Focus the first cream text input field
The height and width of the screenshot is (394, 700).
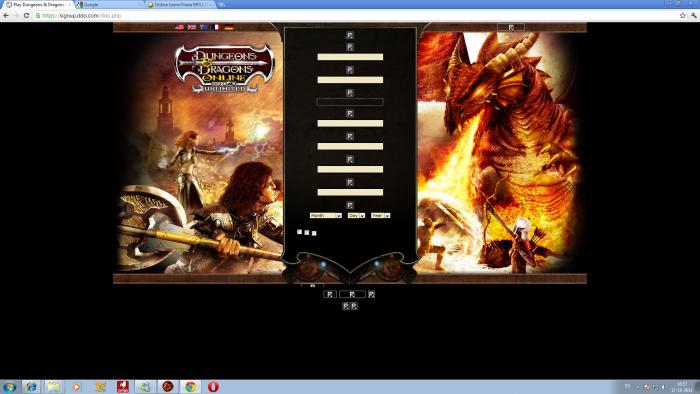pyautogui.click(x=350, y=57)
